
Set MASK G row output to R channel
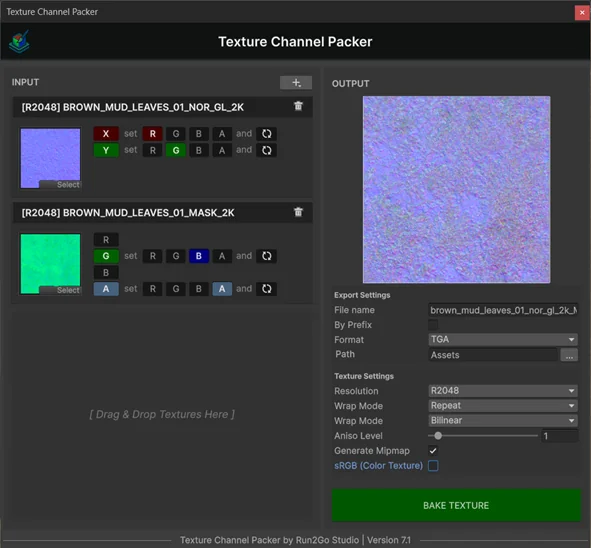(153, 256)
